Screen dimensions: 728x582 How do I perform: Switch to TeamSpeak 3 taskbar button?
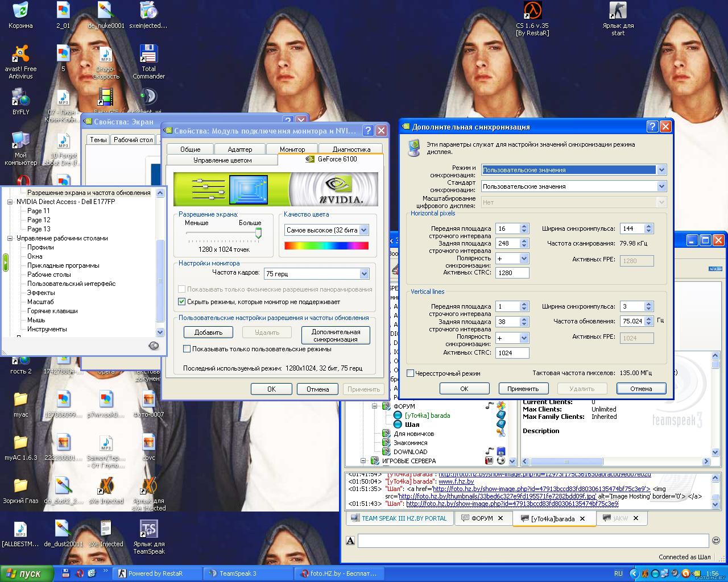(x=249, y=573)
